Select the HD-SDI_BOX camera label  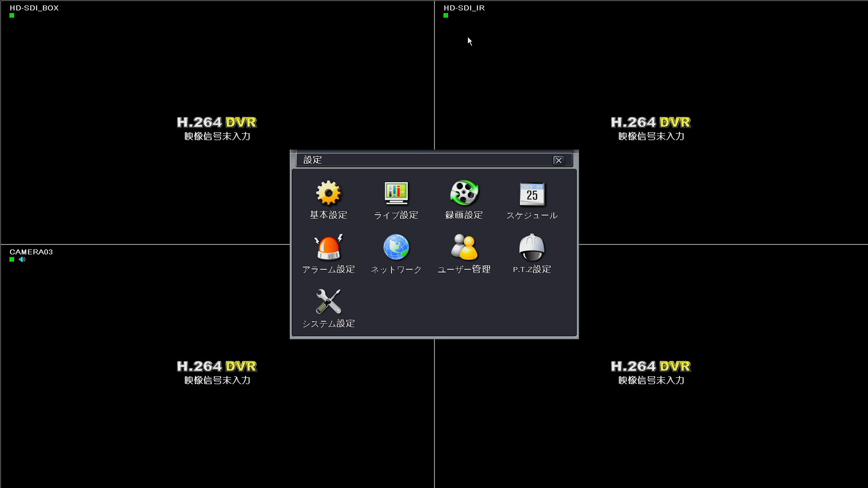(x=34, y=8)
